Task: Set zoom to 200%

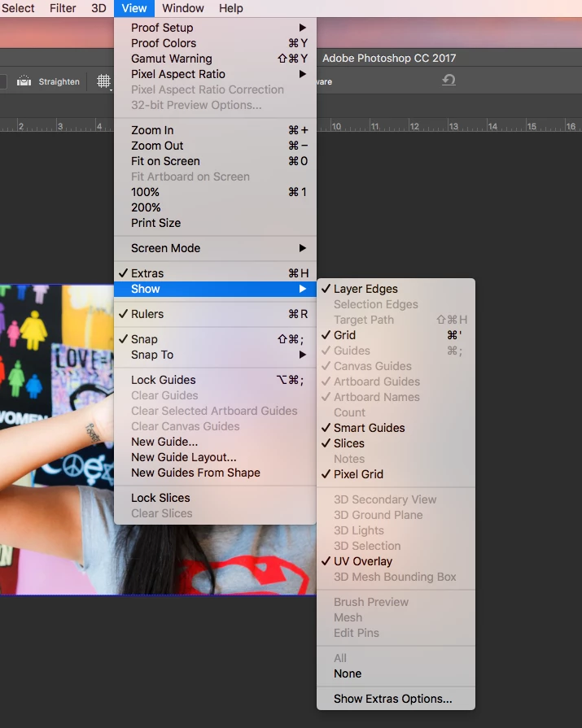Action: [215, 207]
